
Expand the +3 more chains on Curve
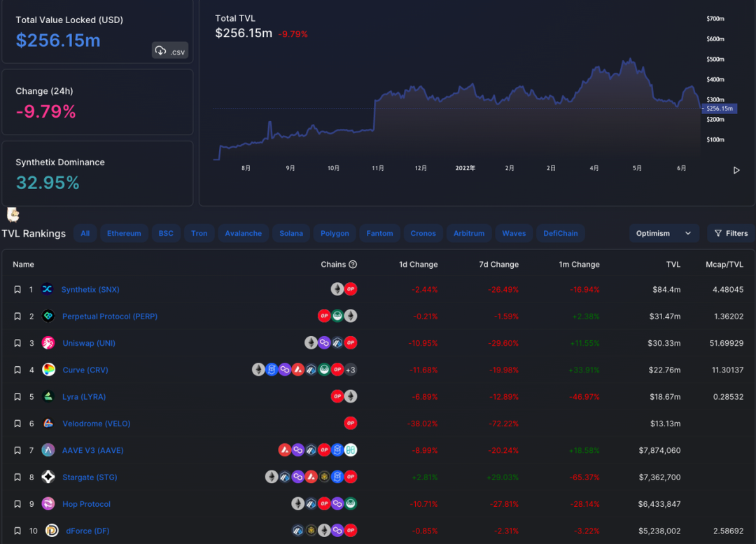click(351, 370)
